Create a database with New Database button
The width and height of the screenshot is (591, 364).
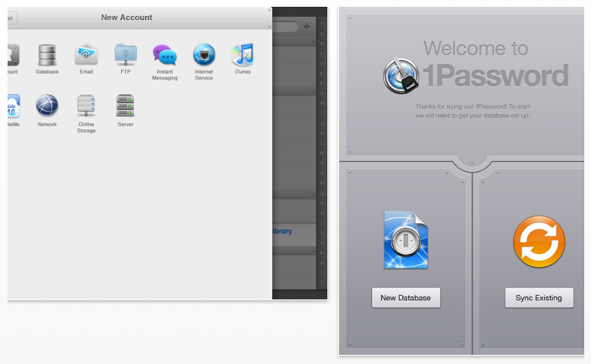[406, 298]
